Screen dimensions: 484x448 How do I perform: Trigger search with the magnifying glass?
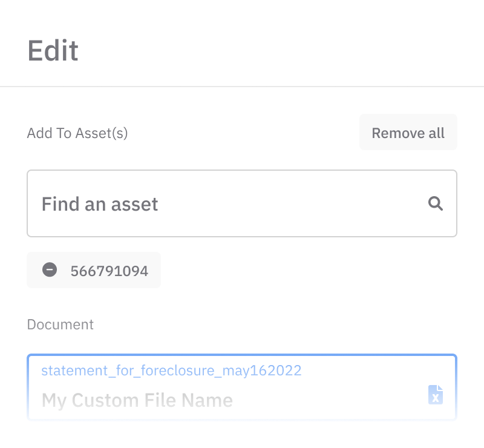[436, 203]
